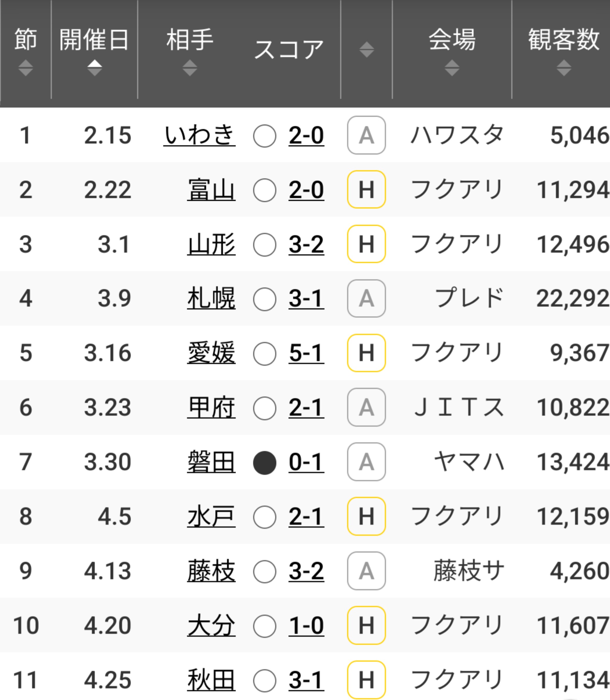Click the away badge for いわき match
The height and width of the screenshot is (700, 610).
click(x=366, y=135)
